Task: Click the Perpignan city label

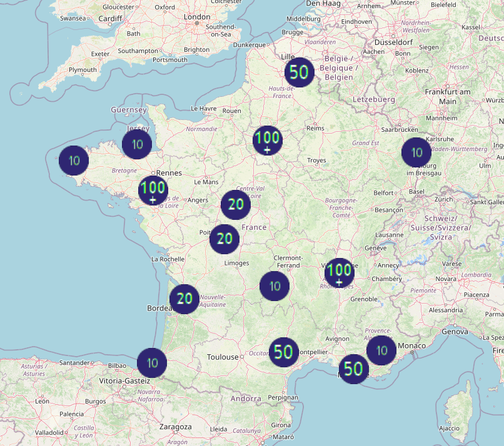Action: [x=283, y=397]
